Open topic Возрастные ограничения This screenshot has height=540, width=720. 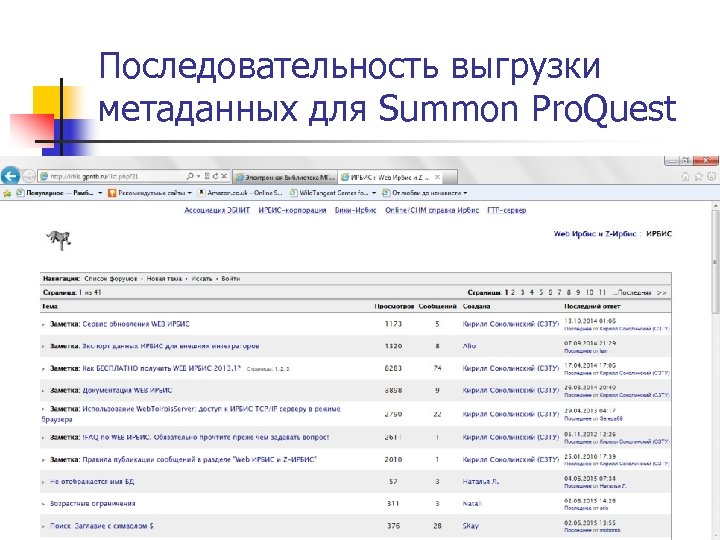(92, 504)
